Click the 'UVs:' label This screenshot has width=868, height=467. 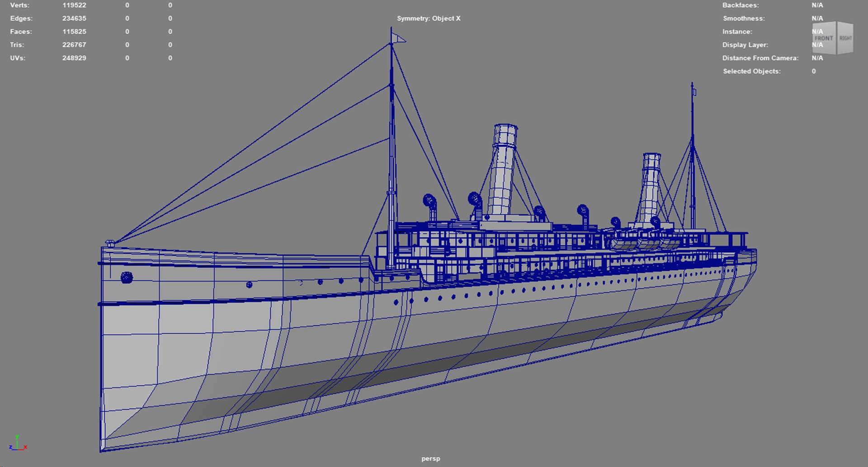tap(18, 58)
